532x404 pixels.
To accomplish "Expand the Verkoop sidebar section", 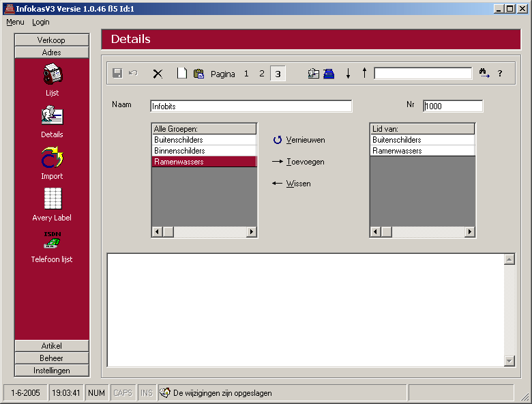I will 52,40.
